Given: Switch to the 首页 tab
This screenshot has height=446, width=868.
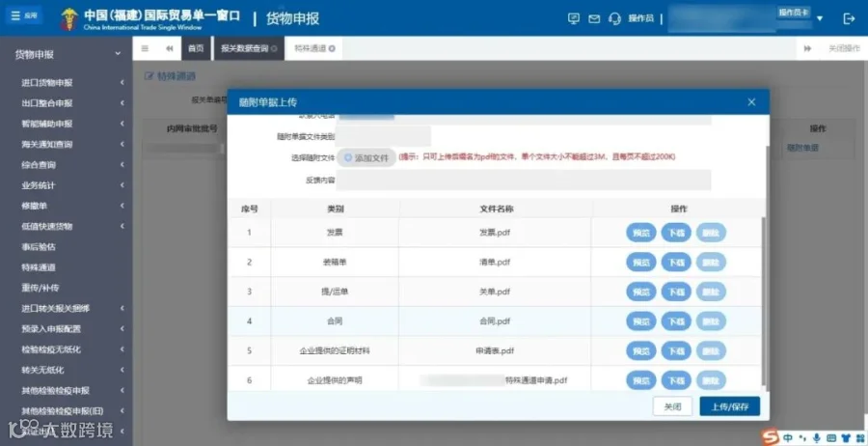Looking at the screenshot, I should point(196,49).
